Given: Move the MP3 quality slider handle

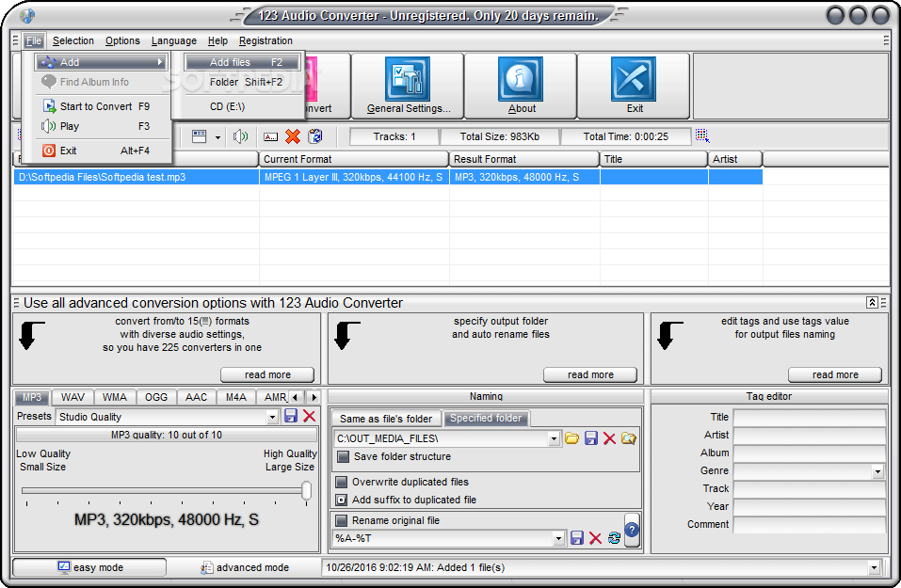Looking at the screenshot, I should (307, 490).
